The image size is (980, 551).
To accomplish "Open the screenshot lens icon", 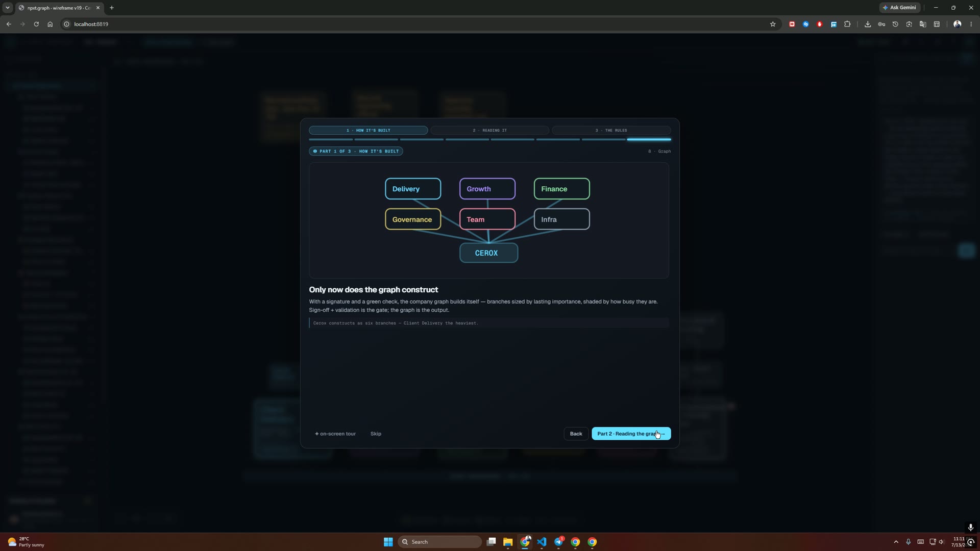I will point(909,24).
